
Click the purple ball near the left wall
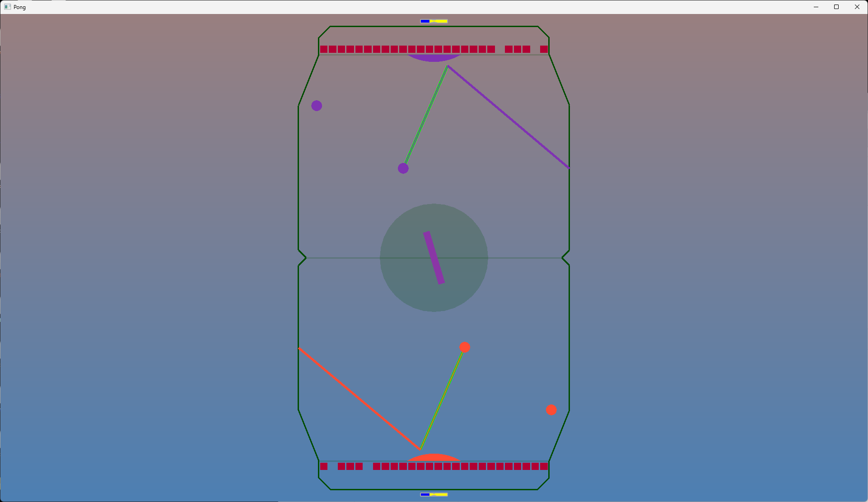(317, 106)
